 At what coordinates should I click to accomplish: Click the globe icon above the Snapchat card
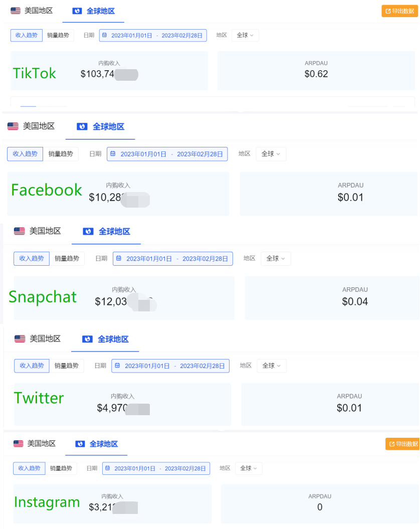[89, 231]
